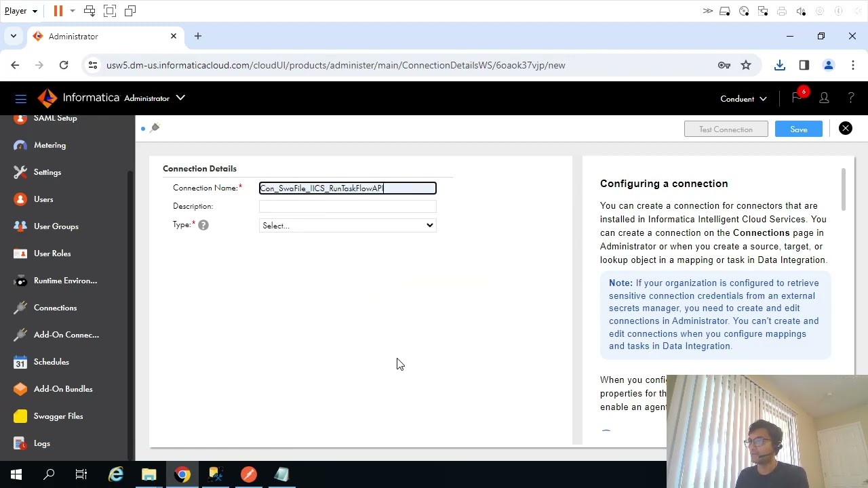Open a new browser tab

pyautogui.click(x=198, y=36)
